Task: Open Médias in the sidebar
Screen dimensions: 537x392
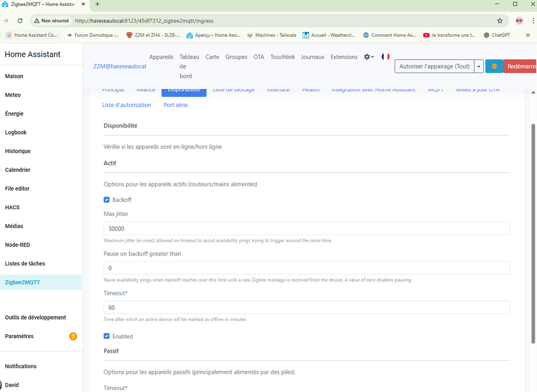Action: point(14,226)
